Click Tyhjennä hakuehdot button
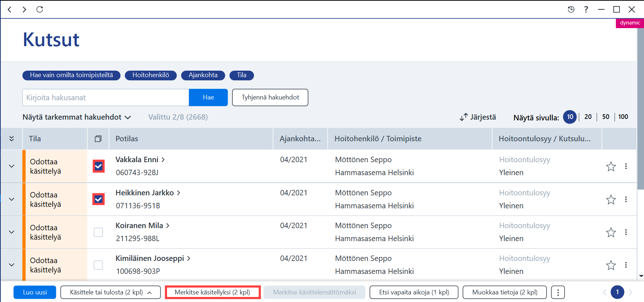This screenshot has height=302, width=644. pos(270,97)
